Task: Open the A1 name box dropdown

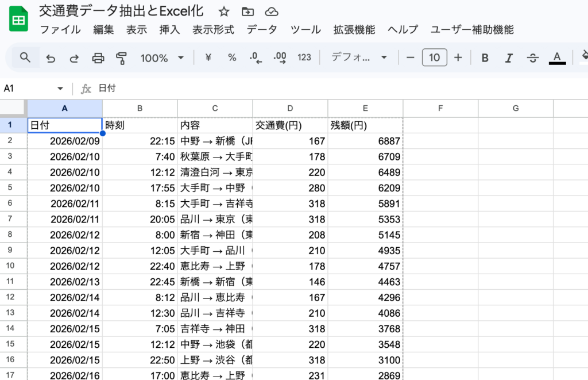Action: pyautogui.click(x=60, y=89)
